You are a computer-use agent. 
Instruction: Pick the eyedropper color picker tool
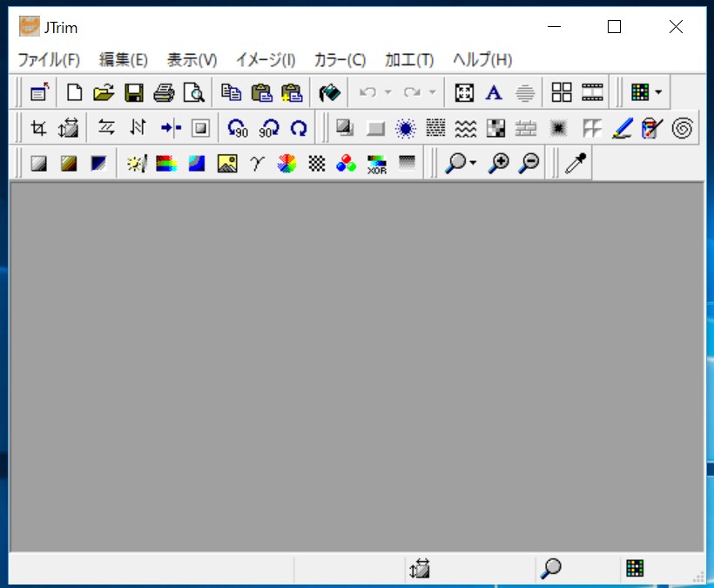(x=576, y=164)
